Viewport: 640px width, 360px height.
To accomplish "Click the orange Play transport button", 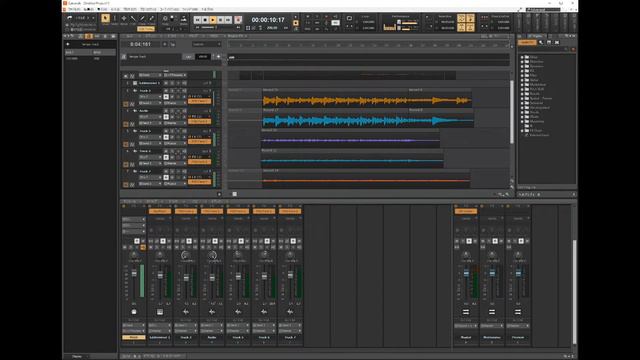I will [213, 20].
